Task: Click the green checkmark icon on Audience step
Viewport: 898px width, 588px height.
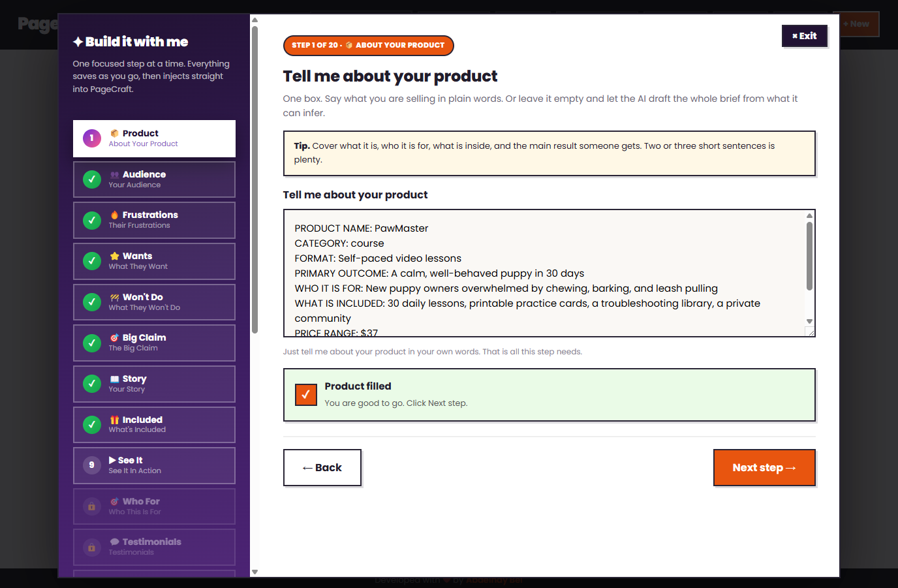Action: (x=92, y=179)
